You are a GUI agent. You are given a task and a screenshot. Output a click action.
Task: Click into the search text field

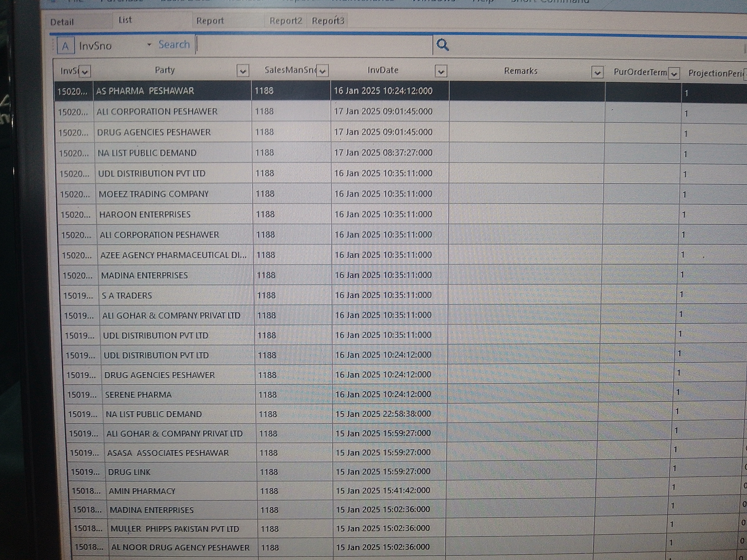pos(314,45)
